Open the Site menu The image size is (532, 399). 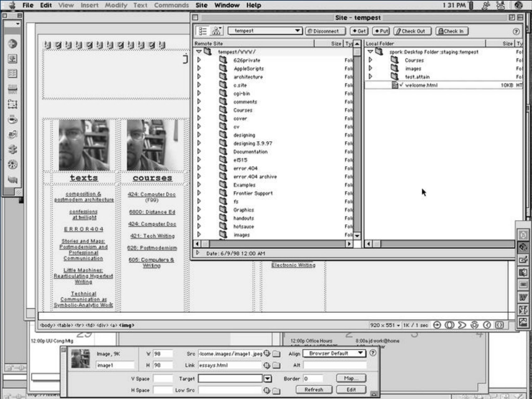coord(201,5)
